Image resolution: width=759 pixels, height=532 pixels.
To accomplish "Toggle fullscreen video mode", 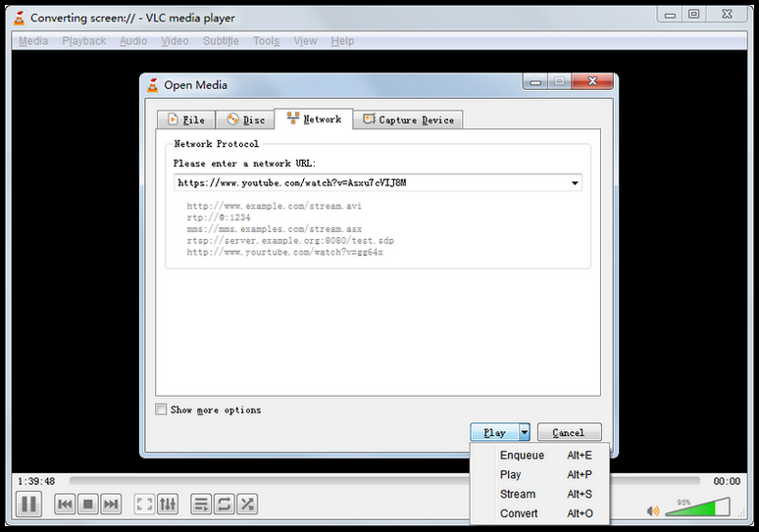I will [144, 505].
